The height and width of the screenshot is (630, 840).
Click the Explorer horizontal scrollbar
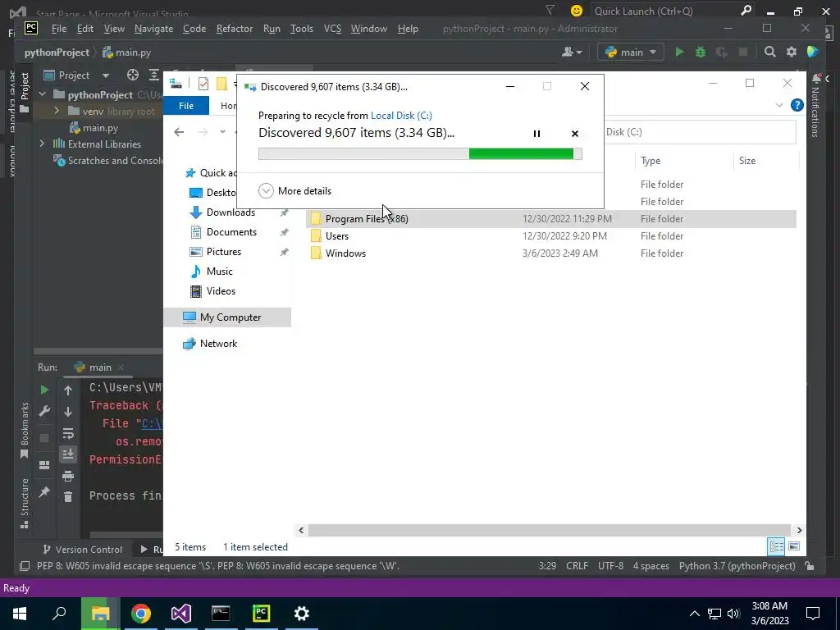(550, 530)
